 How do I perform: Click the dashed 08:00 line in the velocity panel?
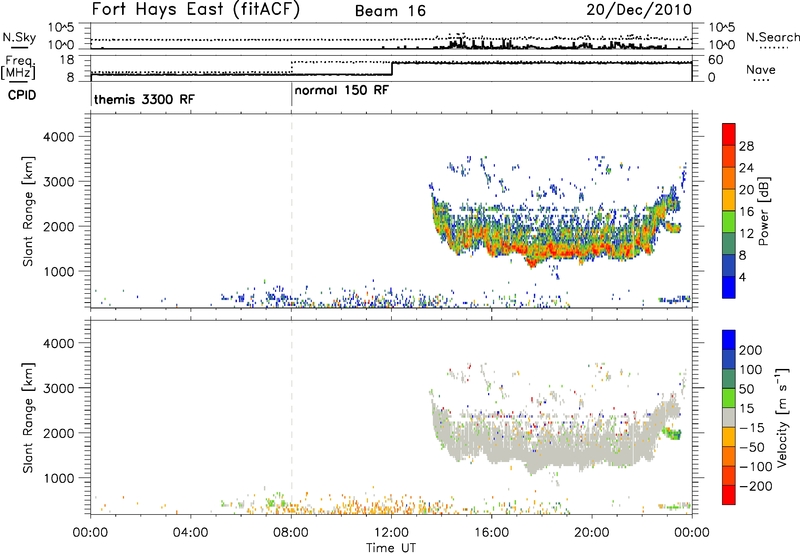pos(291,417)
